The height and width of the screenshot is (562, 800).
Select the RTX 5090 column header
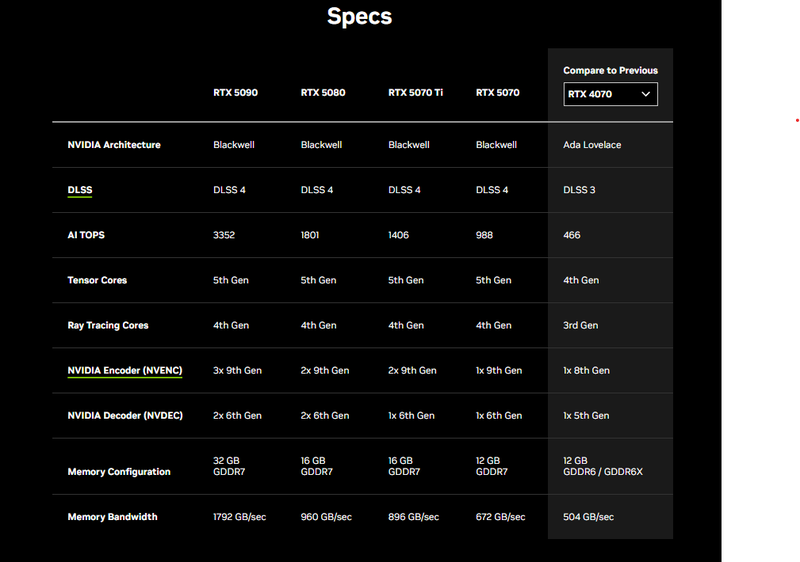[235, 92]
